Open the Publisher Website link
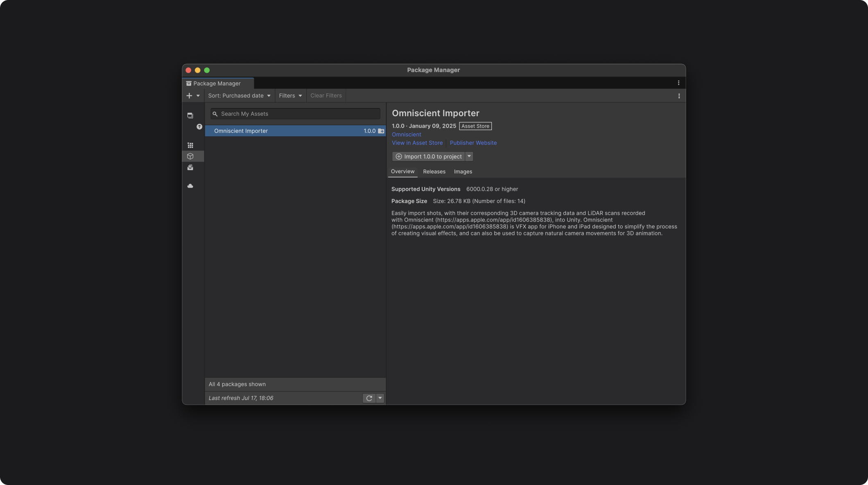This screenshot has width=868, height=485. [x=473, y=143]
